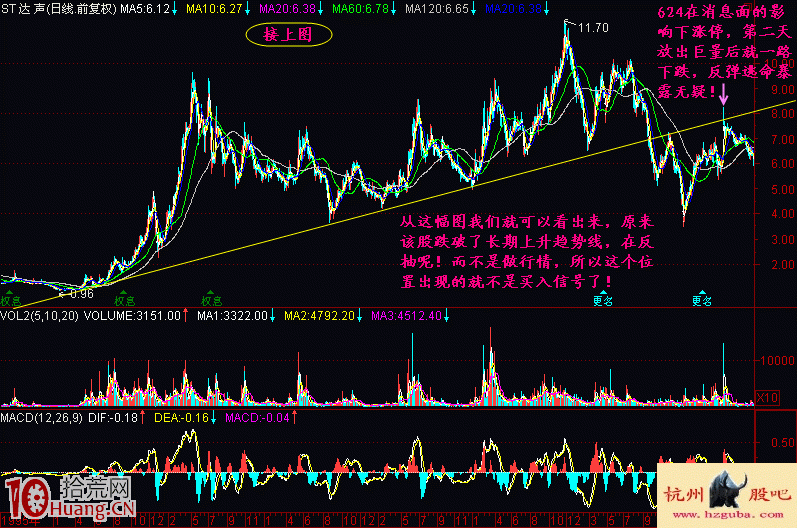Click the X10 volume scale box
797x528 pixels.
(768, 397)
